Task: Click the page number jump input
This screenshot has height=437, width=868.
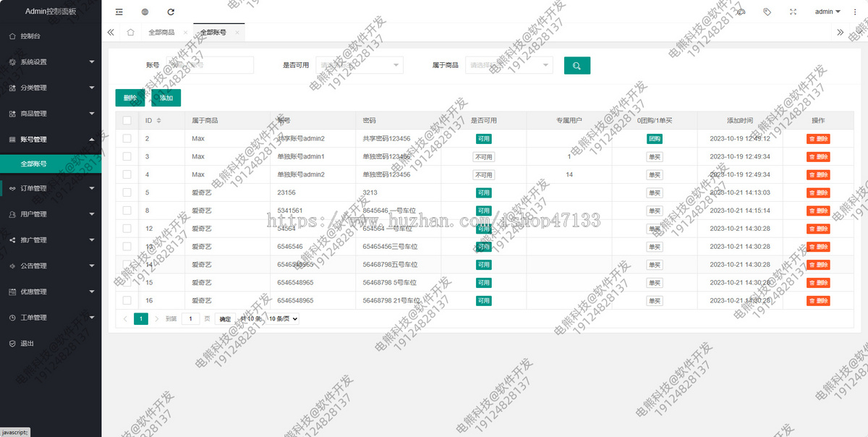Action: tap(190, 318)
